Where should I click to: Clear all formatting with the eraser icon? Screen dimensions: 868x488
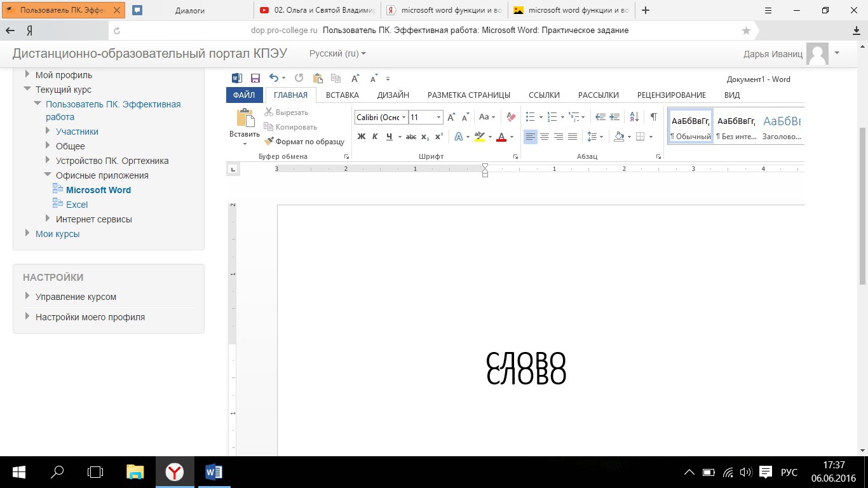click(x=511, y=117)
